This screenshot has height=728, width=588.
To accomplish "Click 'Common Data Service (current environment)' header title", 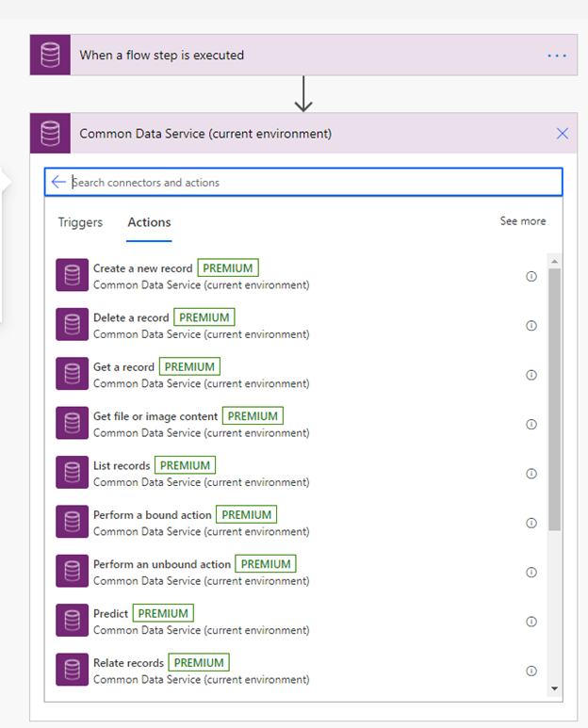I will pyautogui.click(x=205, y=134).
